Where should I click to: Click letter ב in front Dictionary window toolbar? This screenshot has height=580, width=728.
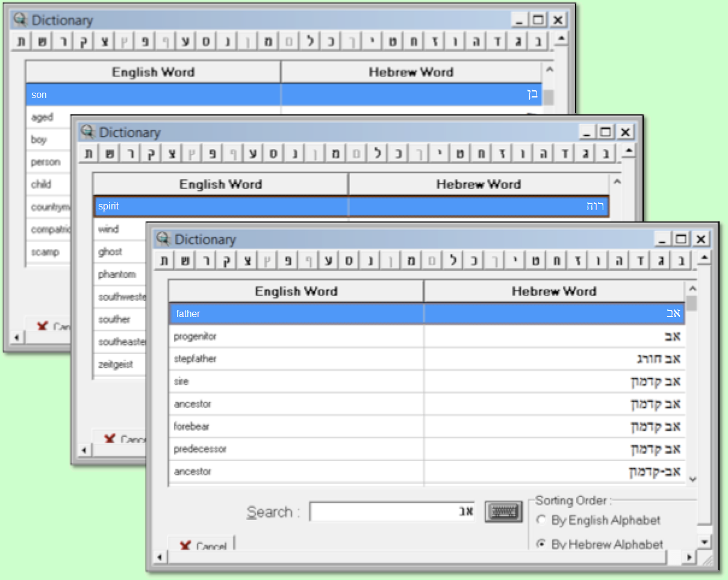point(680,261)
